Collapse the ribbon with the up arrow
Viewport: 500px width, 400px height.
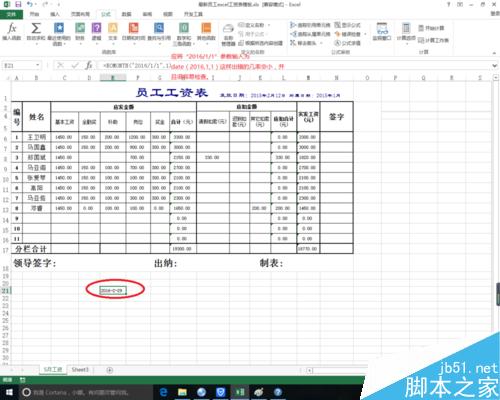pyautogui.click(x=494, y=53)
